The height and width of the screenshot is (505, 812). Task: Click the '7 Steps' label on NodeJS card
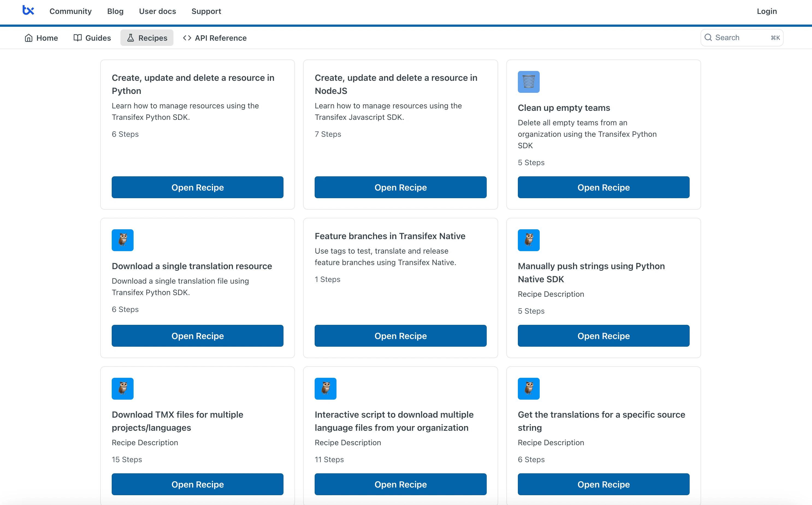point(328,134)
